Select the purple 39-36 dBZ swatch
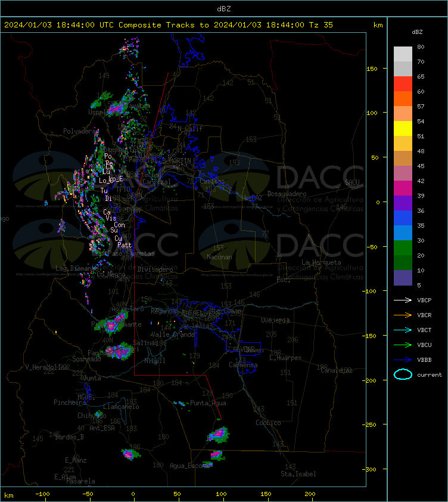448x502 pixels. 403,203
